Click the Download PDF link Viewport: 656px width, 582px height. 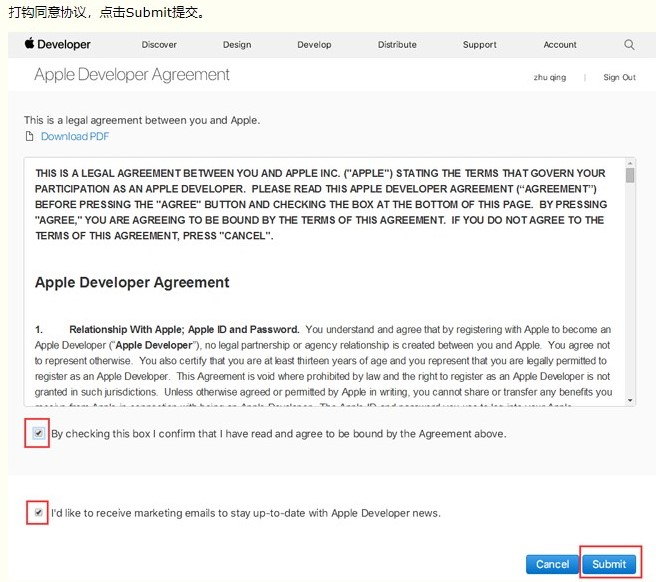tap(75, 136)
